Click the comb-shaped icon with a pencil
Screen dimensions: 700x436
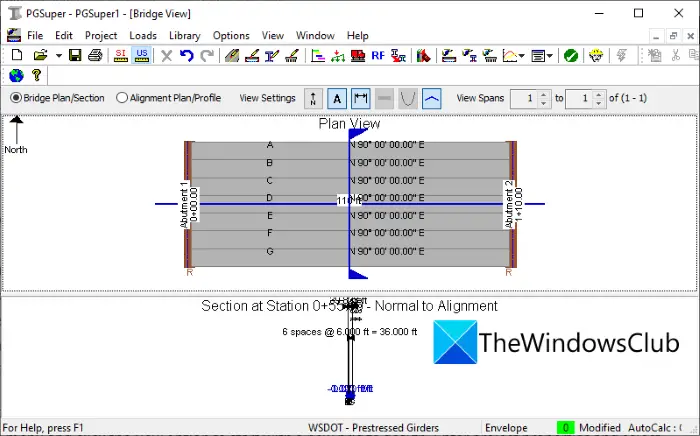tap(292, 55)
